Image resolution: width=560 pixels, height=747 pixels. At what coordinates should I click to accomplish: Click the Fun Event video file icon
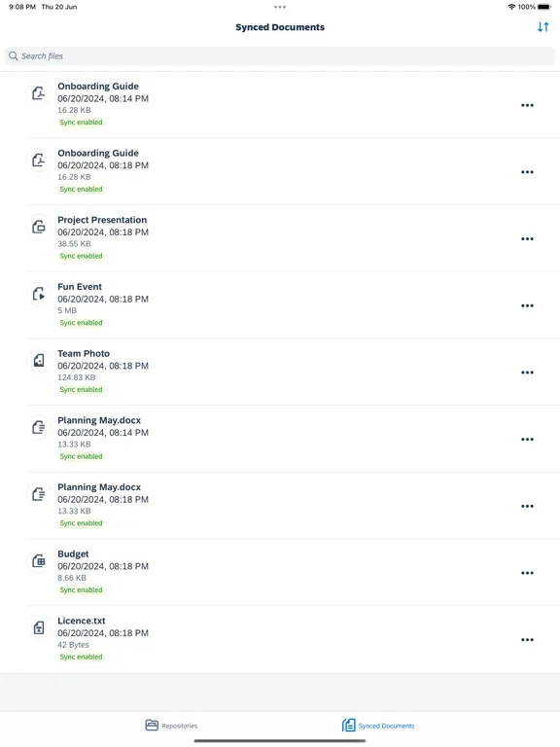(39, 294)
